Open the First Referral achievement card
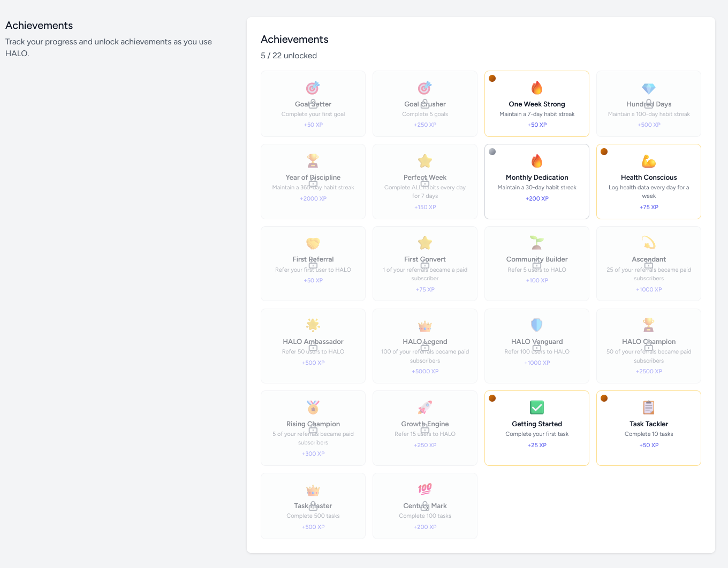Viewport: 728px width, 568px height. tap(313, 264)
